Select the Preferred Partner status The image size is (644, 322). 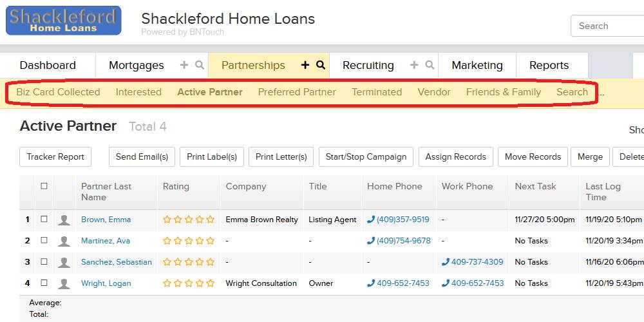[297, 92]
